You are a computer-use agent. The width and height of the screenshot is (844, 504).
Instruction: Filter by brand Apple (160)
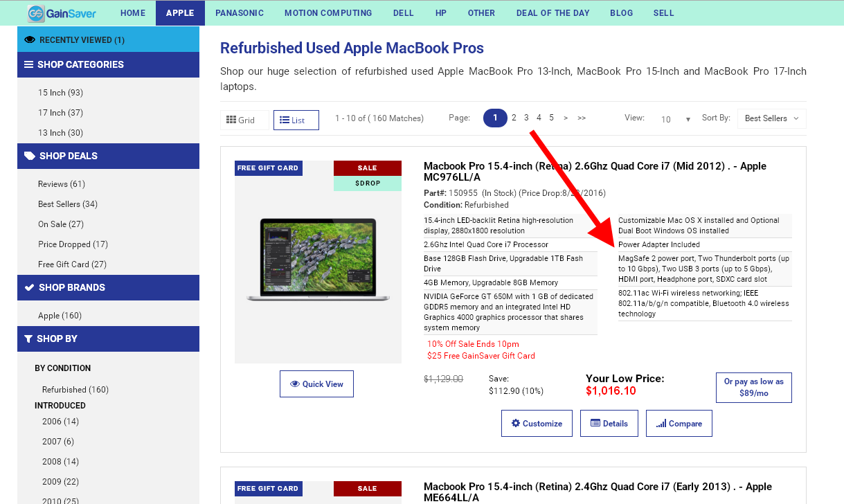pos(60,316)
